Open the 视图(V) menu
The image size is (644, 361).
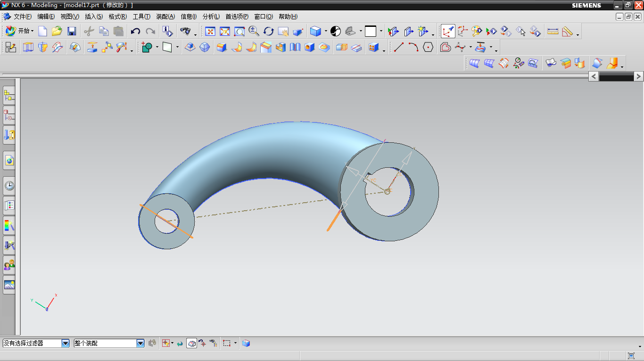pyautogui.click(x=70, y=16)
